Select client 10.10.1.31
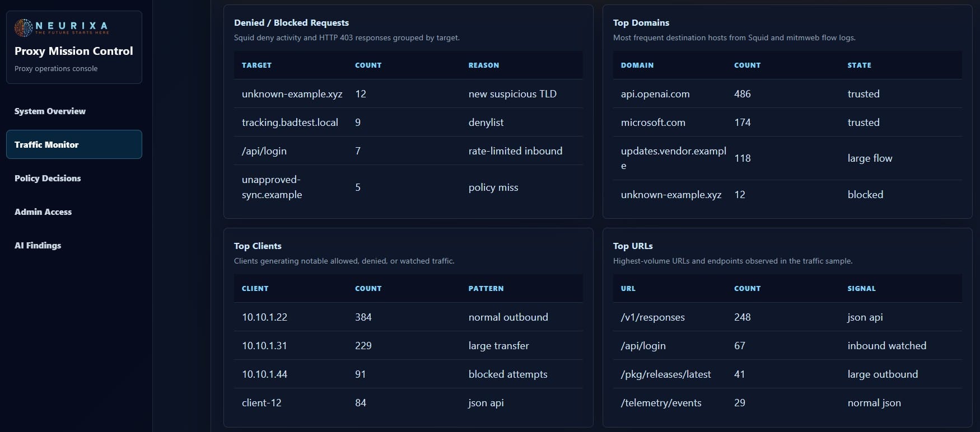Viewport: 980px width, 432px height. tap(264, 346)
